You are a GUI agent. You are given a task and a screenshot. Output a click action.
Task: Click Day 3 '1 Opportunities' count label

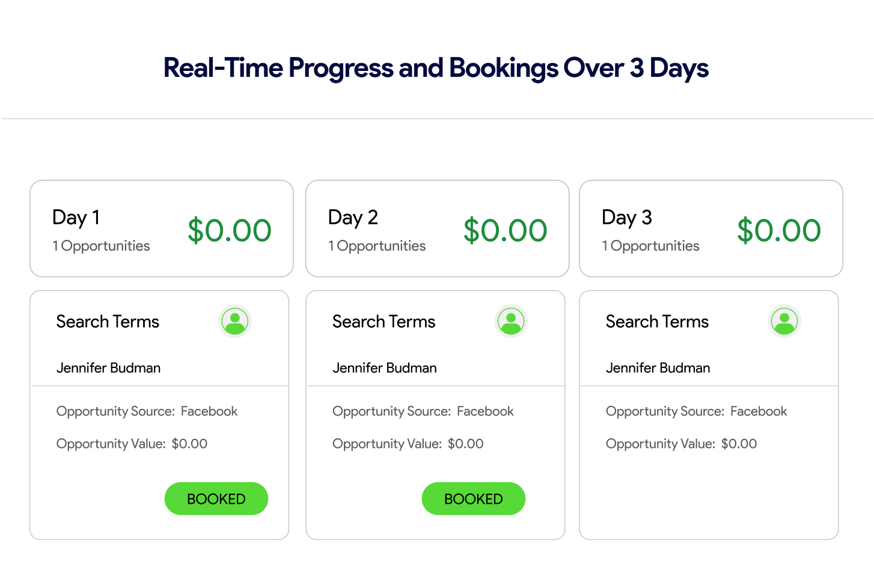coord(650,246)
